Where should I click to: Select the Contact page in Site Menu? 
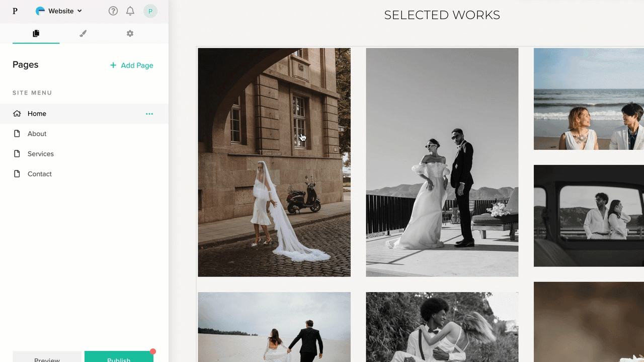click(x=39, y=173)
